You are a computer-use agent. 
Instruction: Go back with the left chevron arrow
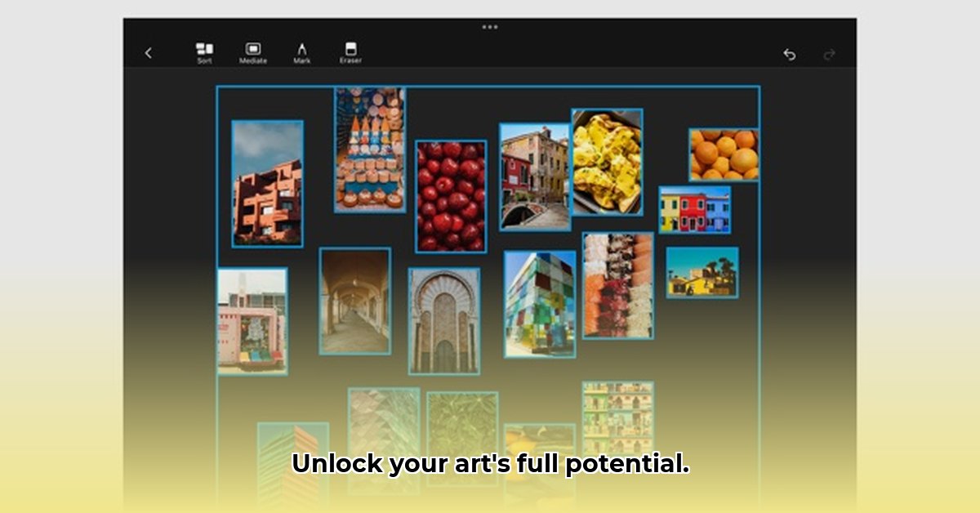point(148,53)
